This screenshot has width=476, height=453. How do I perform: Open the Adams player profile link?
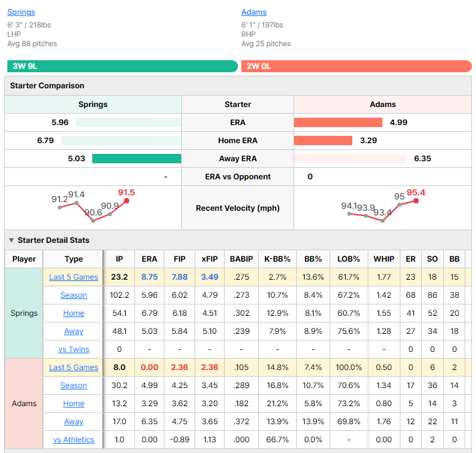(x=254, y=12)
